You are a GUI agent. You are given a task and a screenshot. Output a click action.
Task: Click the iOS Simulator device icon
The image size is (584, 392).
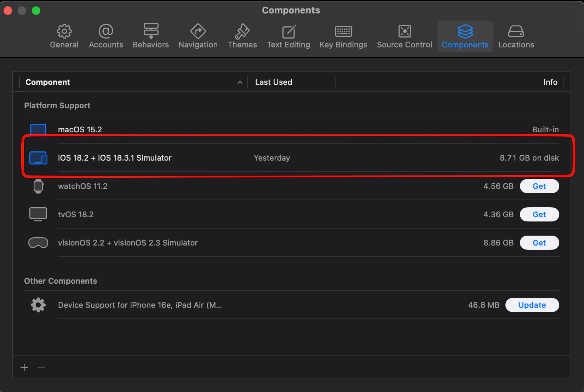(38, 158)
